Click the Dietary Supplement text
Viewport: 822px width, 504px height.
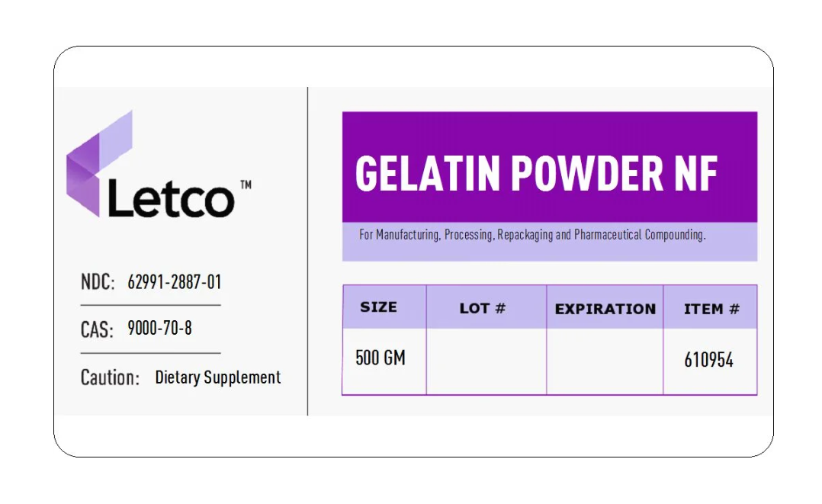click(x=218, y=377)
